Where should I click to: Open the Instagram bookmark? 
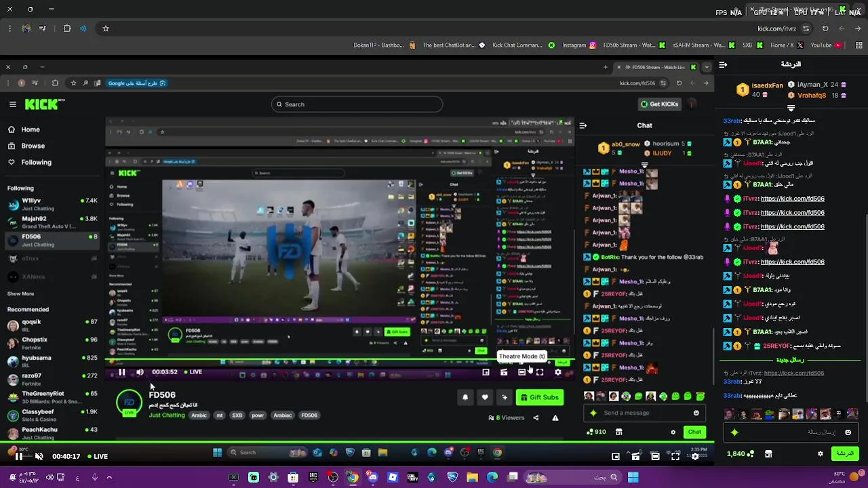pos(579,45)
